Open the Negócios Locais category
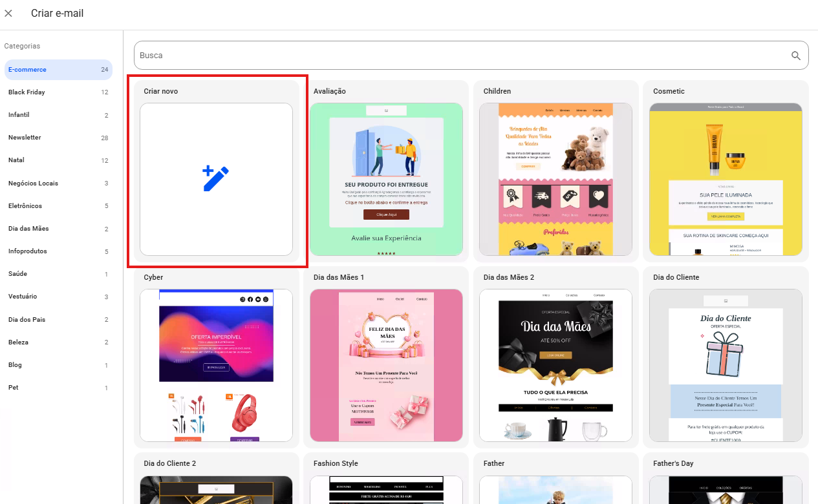The width and height of the screenshot is (818, 504). pos(58,184)
